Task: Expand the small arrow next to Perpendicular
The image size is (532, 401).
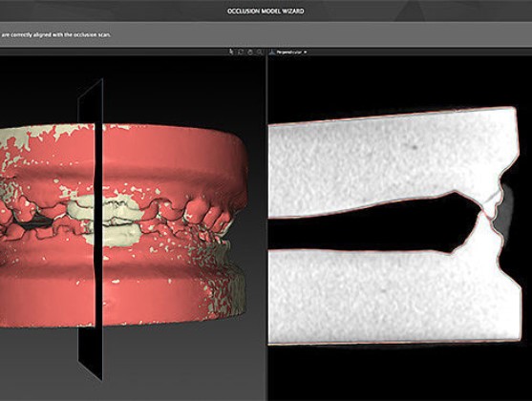Action: (x=306, y=52)
